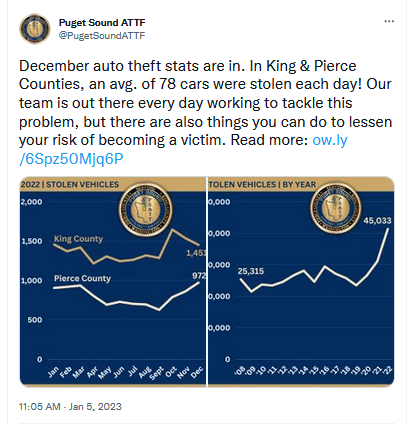Click the '22 label on the year axis
Viewport: 420px width, 425px height.
[x=387, y=370]
